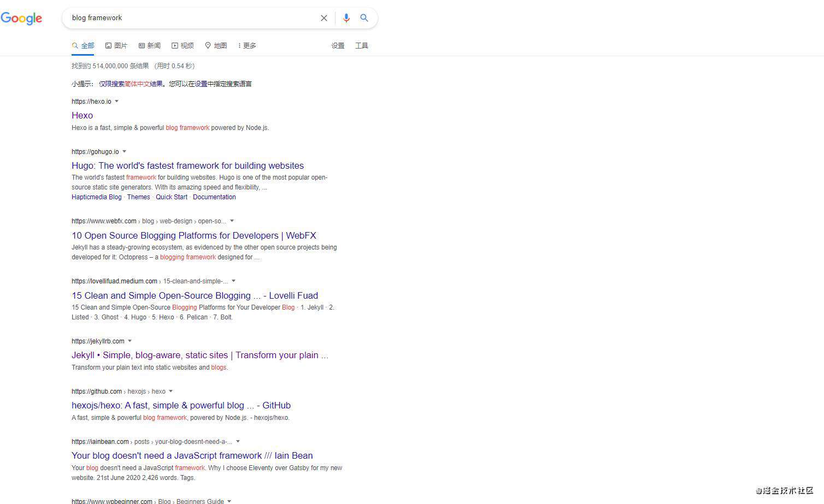Open 15 Clean and Simple Open-Source Blogging result
824x504 pixels.
point(195,295)
